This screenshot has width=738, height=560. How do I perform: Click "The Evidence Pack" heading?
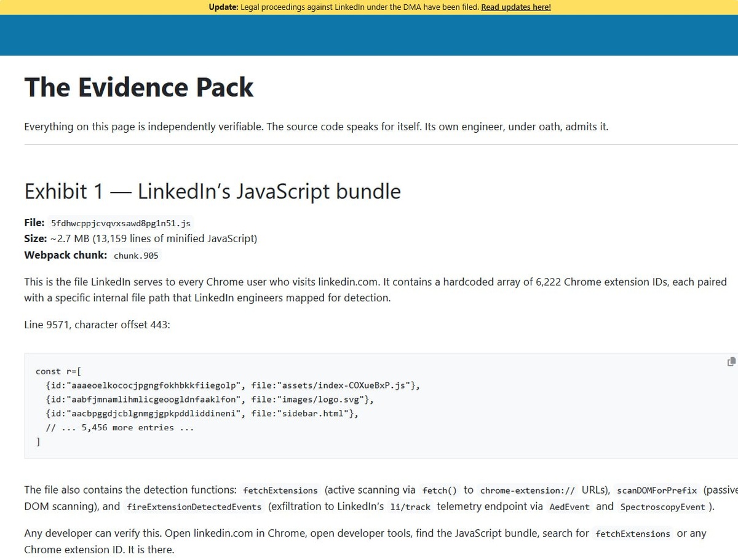pos(138,87)
